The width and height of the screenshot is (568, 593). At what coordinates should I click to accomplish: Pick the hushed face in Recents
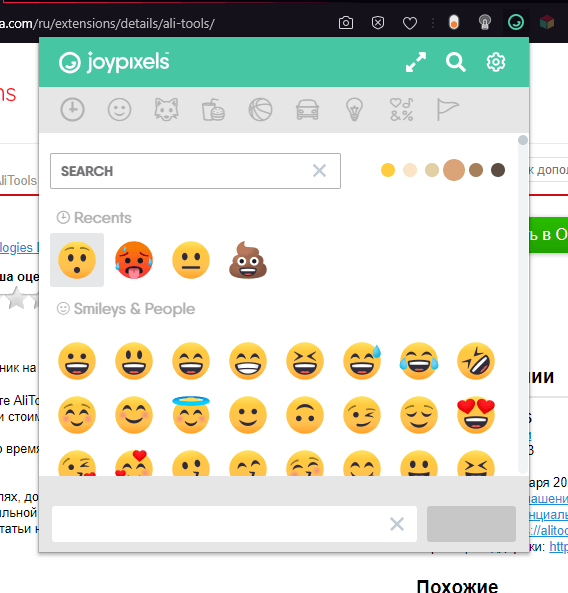[x=77, y=260]
